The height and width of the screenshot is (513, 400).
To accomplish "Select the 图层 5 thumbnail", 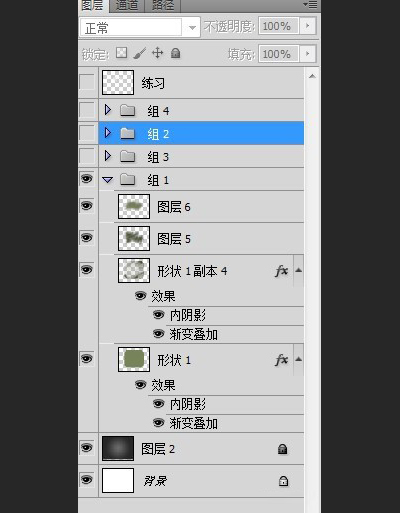I will [x=134, y=238].
